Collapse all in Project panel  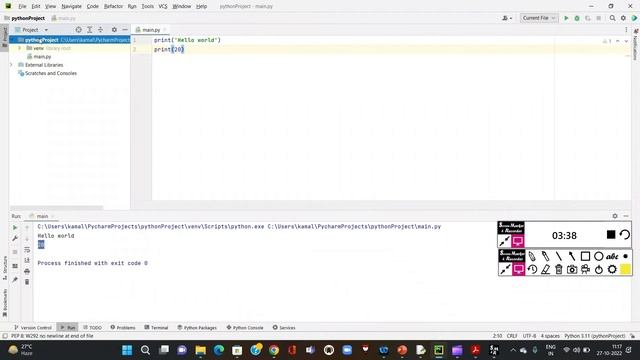pyautogui.click(x=100, y=30)
